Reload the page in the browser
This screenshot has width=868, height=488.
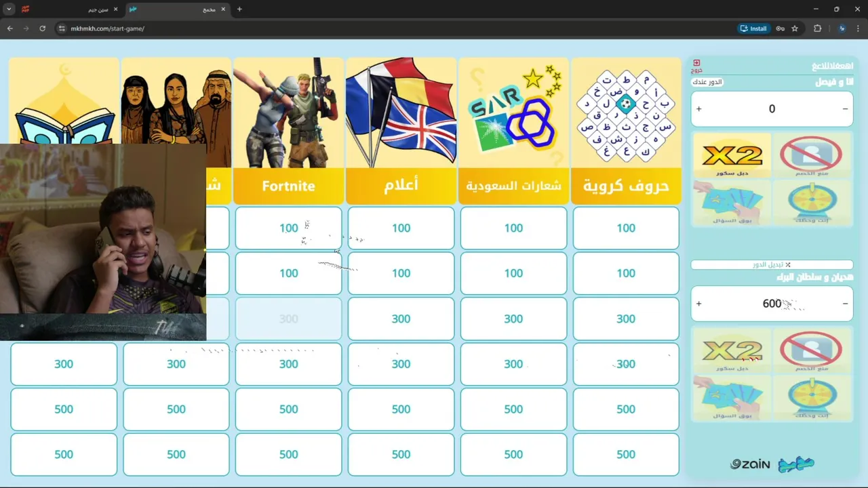42,28
